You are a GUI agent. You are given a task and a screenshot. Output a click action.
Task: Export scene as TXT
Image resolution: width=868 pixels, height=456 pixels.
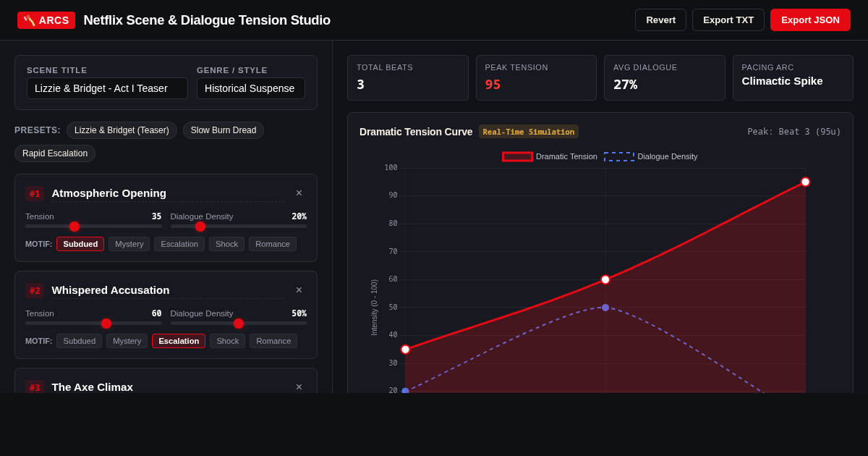coord(728,20)
